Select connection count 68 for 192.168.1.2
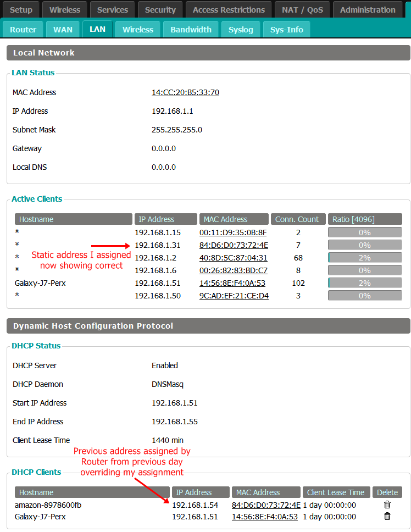This screenshot has width=411, height=532. click(x=298, y=258)
